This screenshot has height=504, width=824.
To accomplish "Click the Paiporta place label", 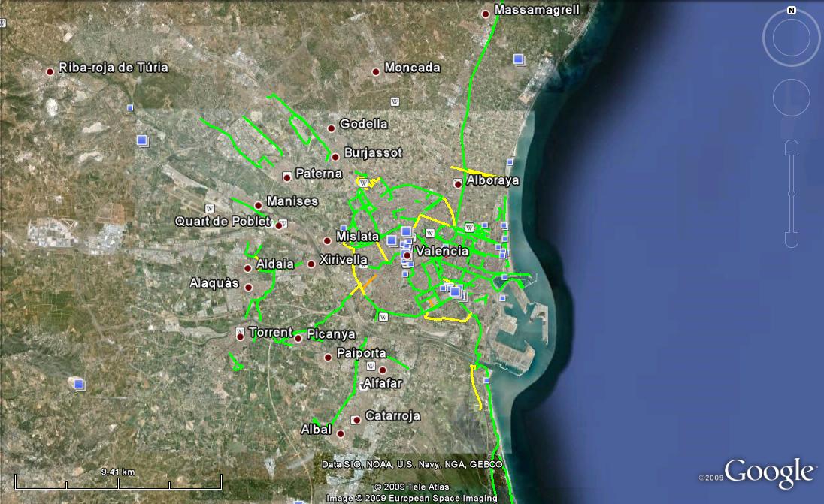I will coord(362,353).
